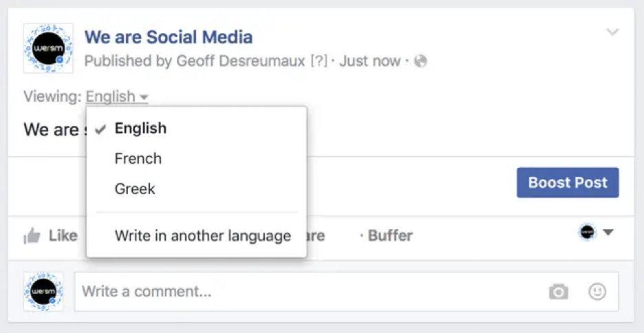Viewport: 644px width, 333px height.
Task: Open the We are Social Media page name link
Action: pyautogui.click(x=168, y=37)
